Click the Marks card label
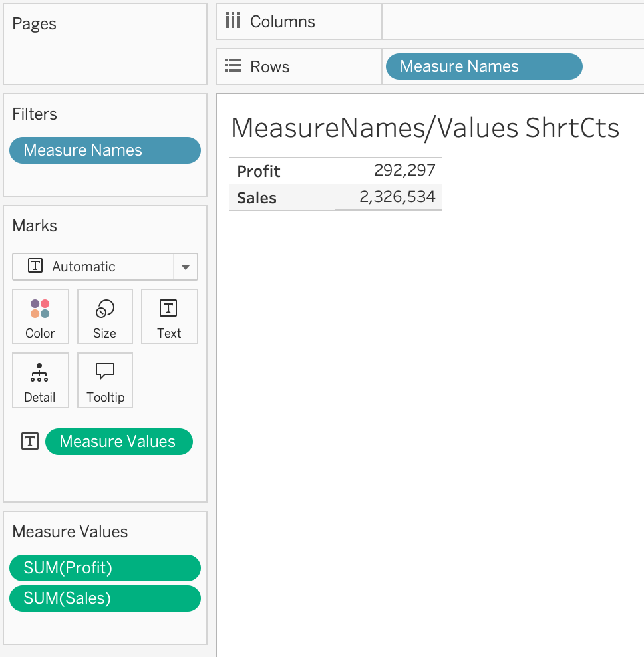Screen dimensions: 644x657 pos(35,226)
